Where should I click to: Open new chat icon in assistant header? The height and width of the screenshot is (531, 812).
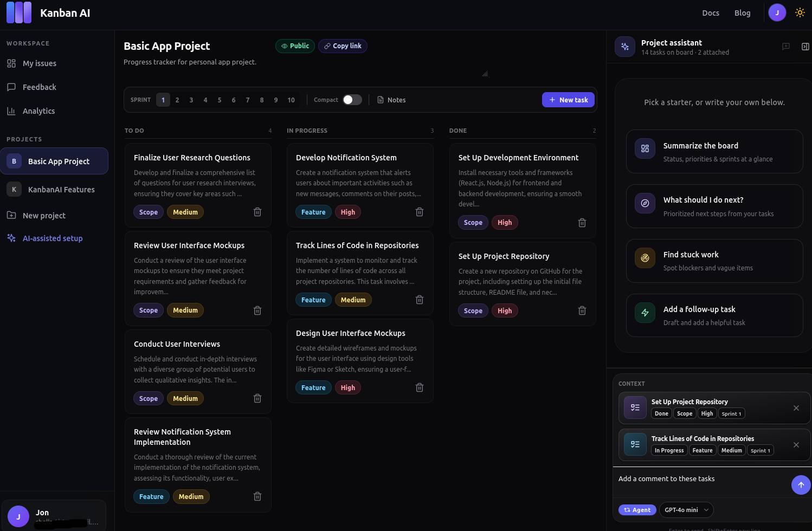tap(786, 47)
